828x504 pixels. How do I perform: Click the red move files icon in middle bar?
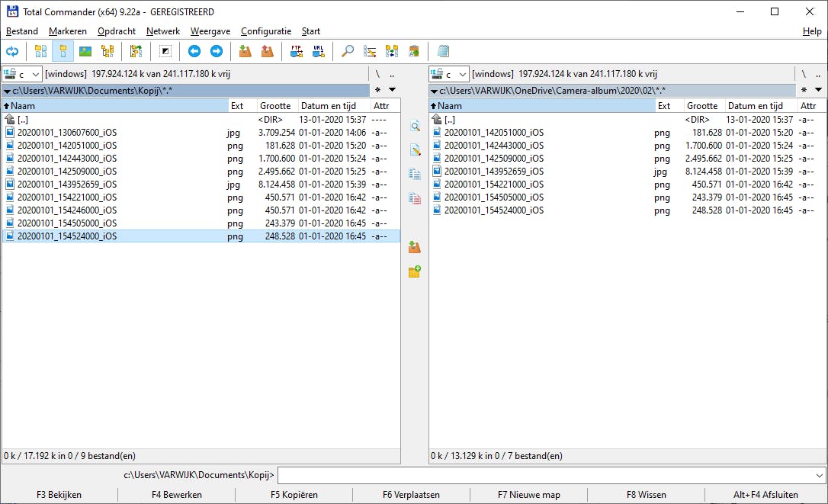pyautogui.click(x=415, y=198)
